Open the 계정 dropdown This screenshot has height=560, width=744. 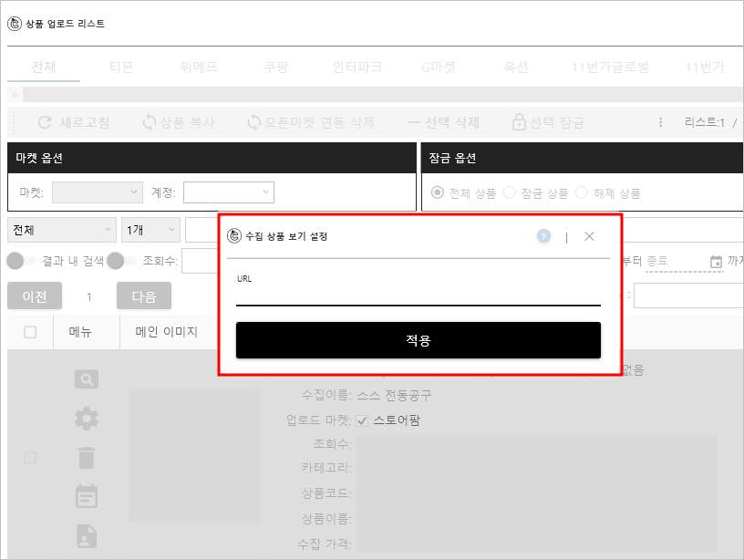coord(229,192)
